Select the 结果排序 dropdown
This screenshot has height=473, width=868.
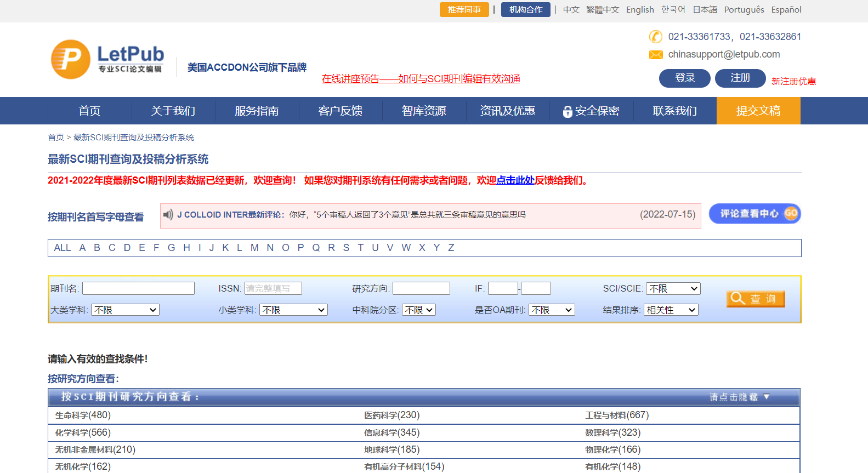tap(671, 310)
